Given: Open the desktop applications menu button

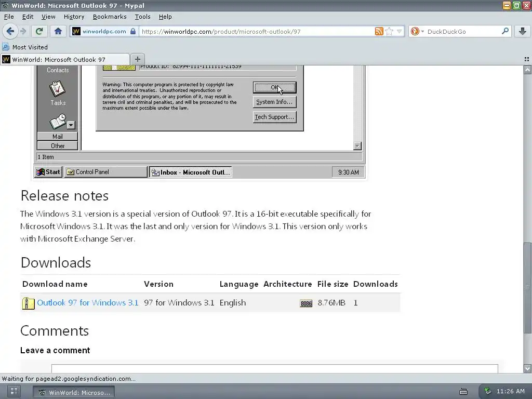Looking at the screenshot, I should pyautogui.click(x=14, y=392).
